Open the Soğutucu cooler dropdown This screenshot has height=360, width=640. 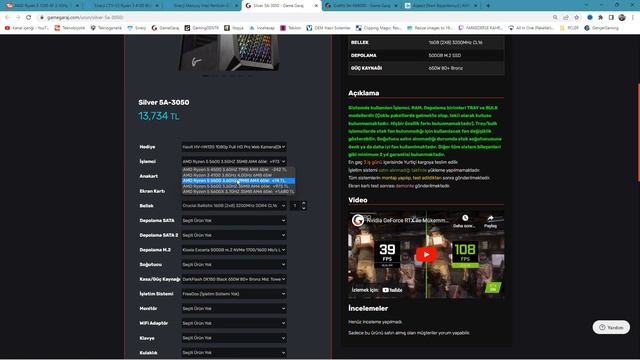click(x=234, y=264)
